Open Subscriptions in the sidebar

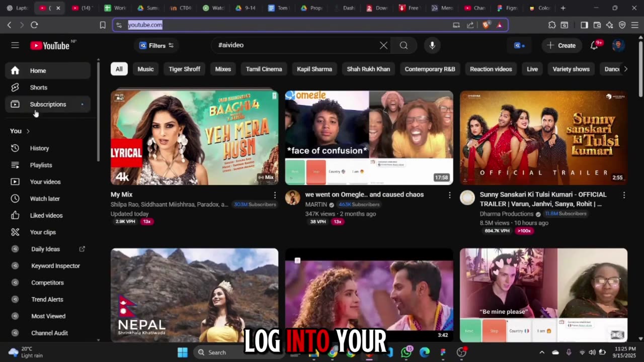(x=48, y=104)
